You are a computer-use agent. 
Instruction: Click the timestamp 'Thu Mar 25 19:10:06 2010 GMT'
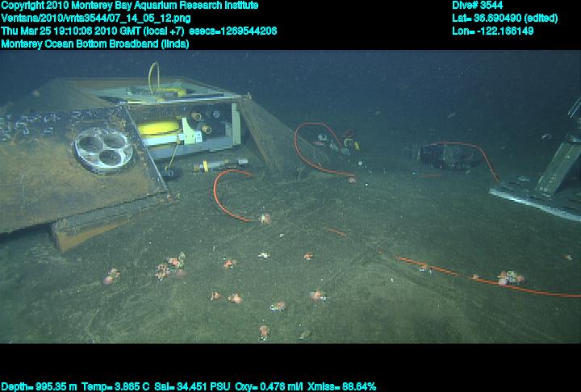[71, 31]
